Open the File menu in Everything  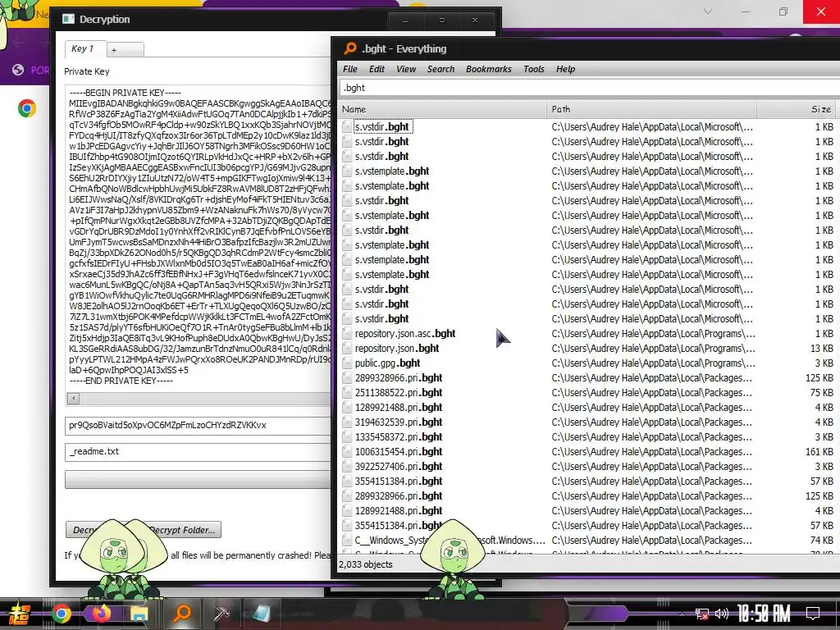[349, 69]
